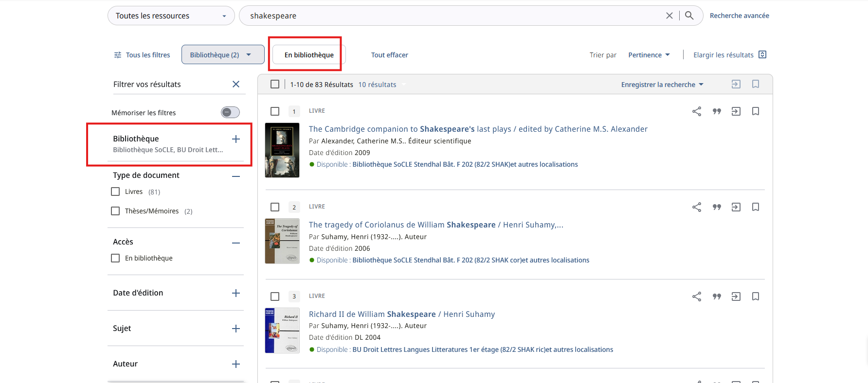Screen dimensions: 868x383
Task: Click the bookmark icon in results header
Action: [756, 84]
